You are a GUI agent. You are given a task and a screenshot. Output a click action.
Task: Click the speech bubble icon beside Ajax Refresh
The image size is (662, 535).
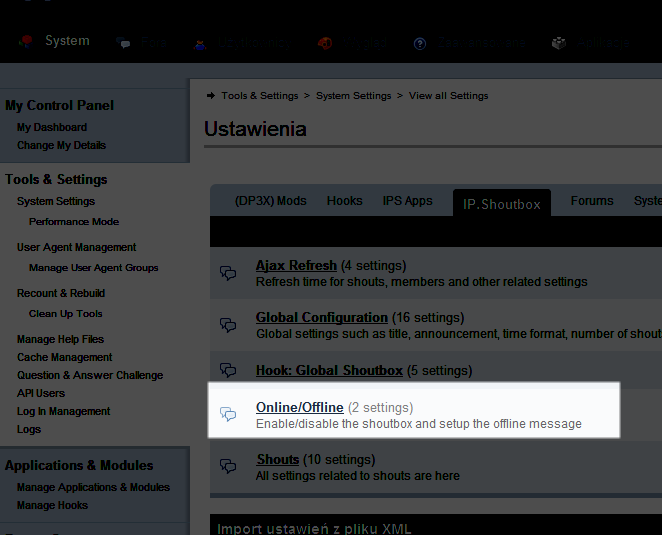point(228,273)
